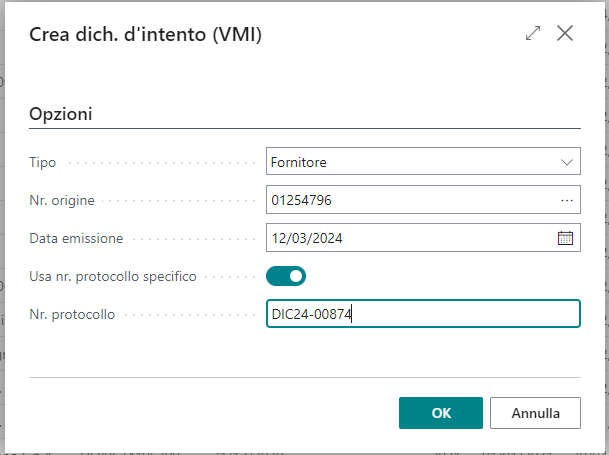Confirm with the OK button

click(440, 412)
